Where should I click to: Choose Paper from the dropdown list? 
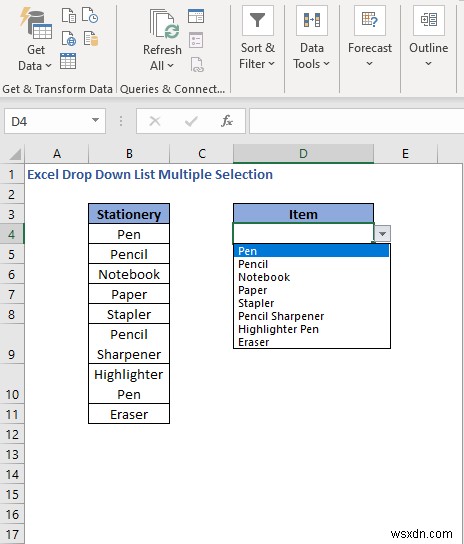coord(312,290)
